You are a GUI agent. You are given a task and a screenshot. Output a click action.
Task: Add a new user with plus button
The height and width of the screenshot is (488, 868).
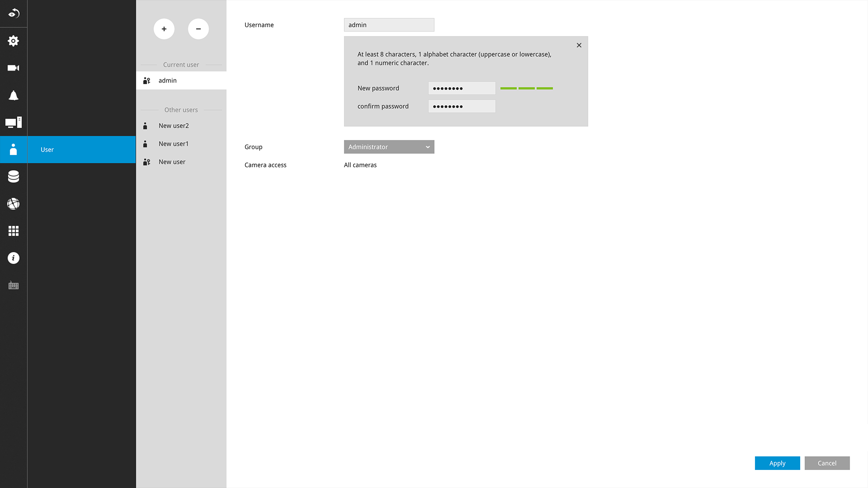coord(164,29)
